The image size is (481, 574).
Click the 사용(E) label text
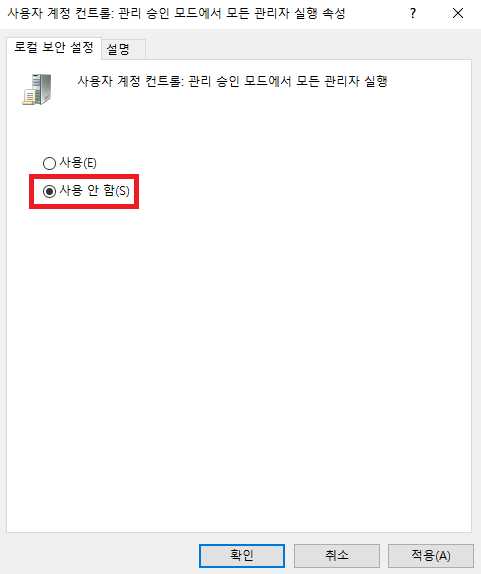pyautogui.click(x=78, y=163)
